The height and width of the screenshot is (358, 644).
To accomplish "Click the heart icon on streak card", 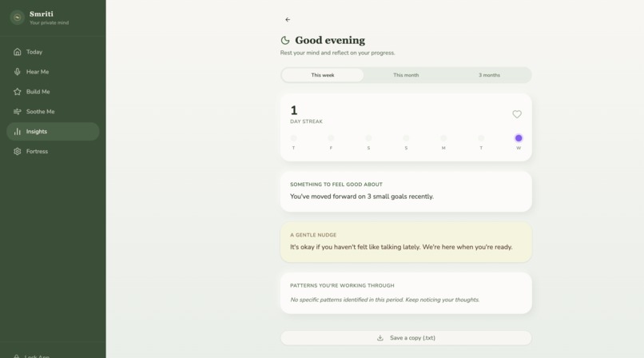I will pos(517,114).
